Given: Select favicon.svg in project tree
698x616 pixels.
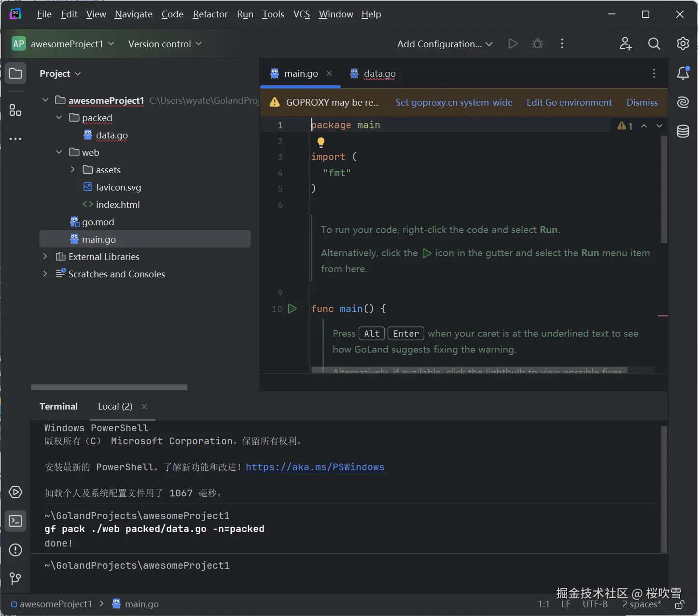Looking at the screenshot, I should tap(118, 187).
